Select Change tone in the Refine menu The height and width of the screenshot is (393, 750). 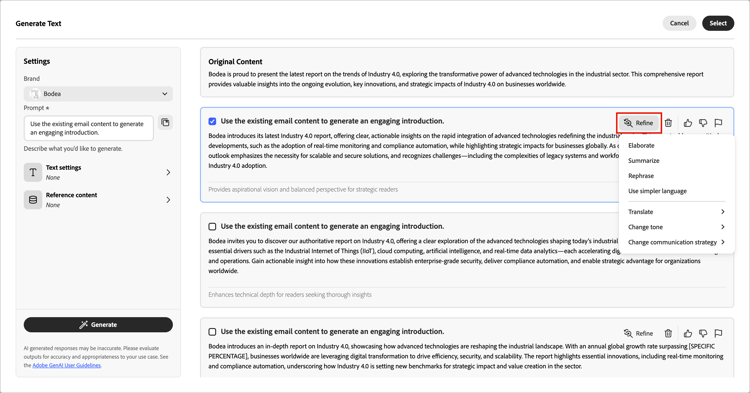point(645,227)
